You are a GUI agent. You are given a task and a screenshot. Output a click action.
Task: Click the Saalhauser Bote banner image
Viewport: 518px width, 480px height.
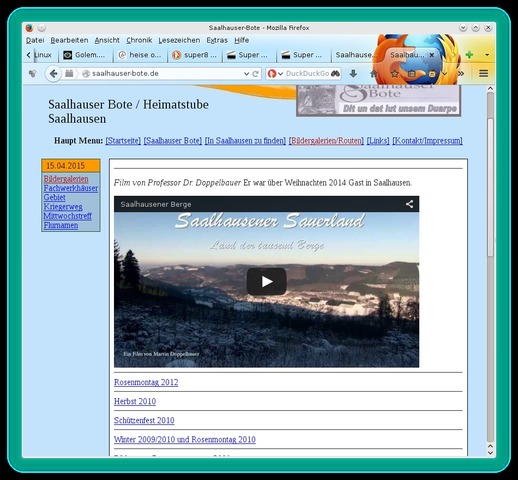point(378,100)
